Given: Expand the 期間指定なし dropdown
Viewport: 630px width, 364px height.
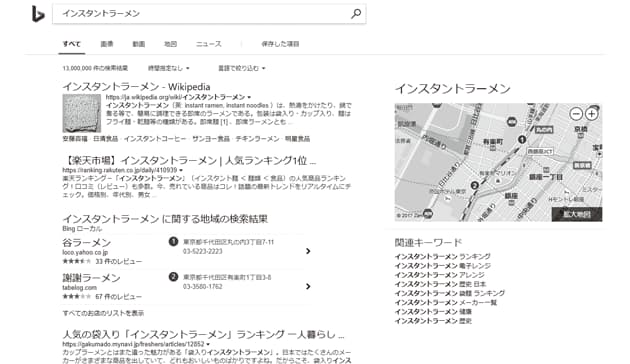Looking at the screenshot, I should tap(168, 68).
